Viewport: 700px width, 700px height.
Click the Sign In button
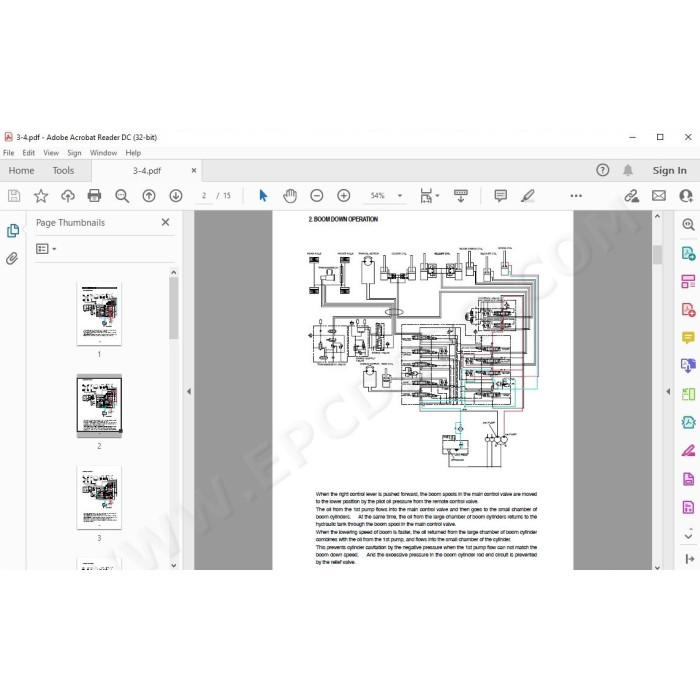(669, 170)
